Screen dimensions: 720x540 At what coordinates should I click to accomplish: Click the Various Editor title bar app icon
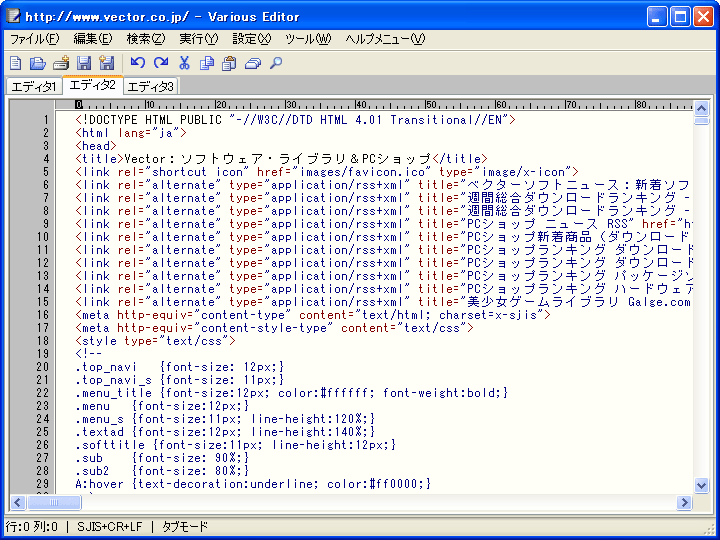pos(13,17)
